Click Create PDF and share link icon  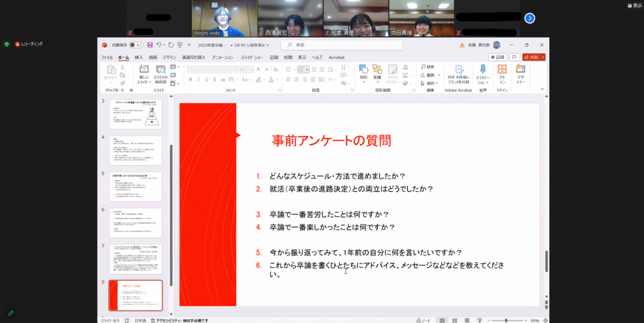coord(458,70)
